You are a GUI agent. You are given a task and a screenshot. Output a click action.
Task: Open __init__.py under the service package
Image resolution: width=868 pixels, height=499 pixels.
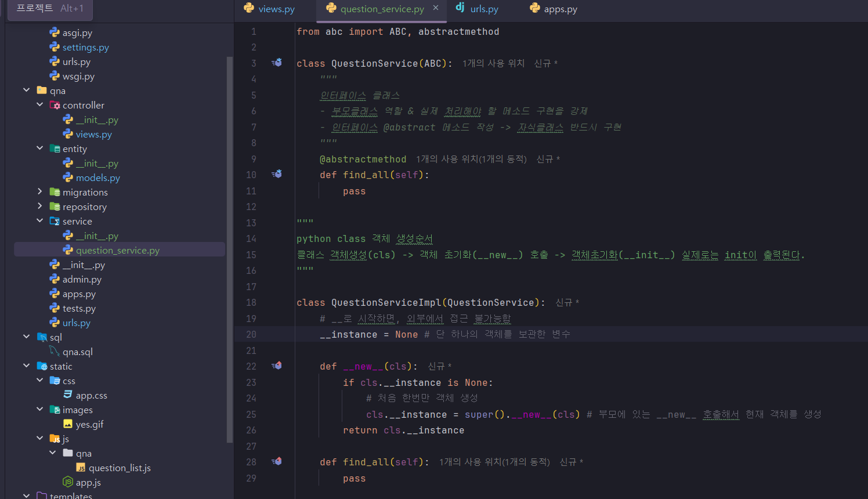click(x=97, y=236)
